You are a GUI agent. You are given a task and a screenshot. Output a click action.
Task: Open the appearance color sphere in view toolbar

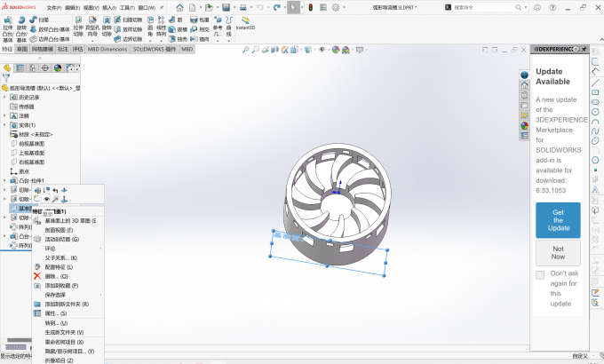pyautogui.click(x=336, y=50)
